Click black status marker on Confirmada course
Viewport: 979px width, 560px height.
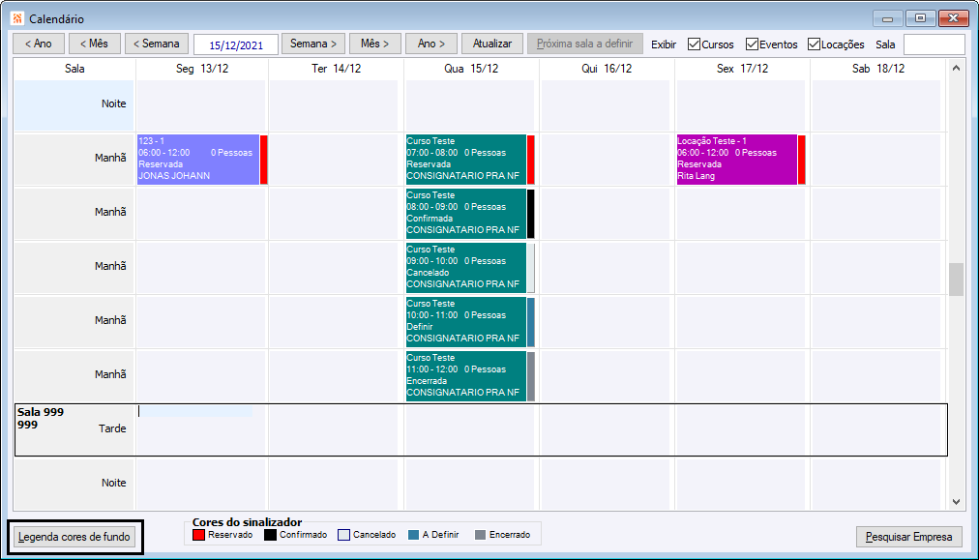tap(531, 214)
